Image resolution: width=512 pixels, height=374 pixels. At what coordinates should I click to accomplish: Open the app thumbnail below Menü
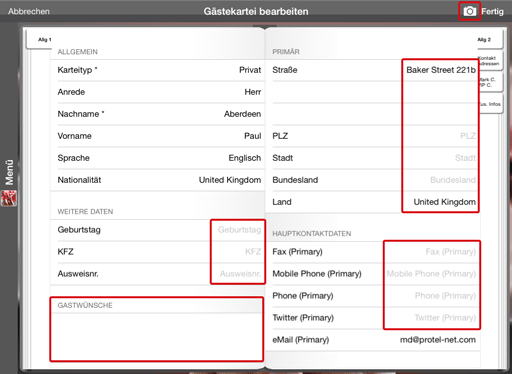point(9,198)
